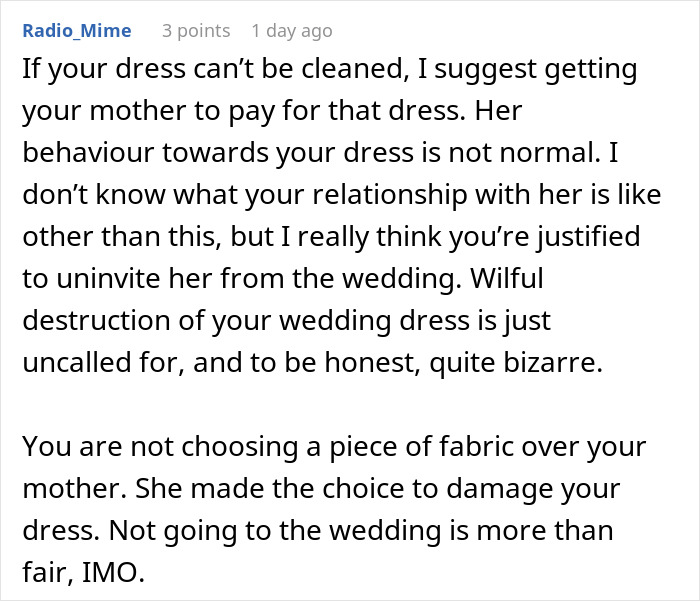This screenshot has height=601, width=700.
Task: Click the "3 points" score label
Action: click(196, 31)
